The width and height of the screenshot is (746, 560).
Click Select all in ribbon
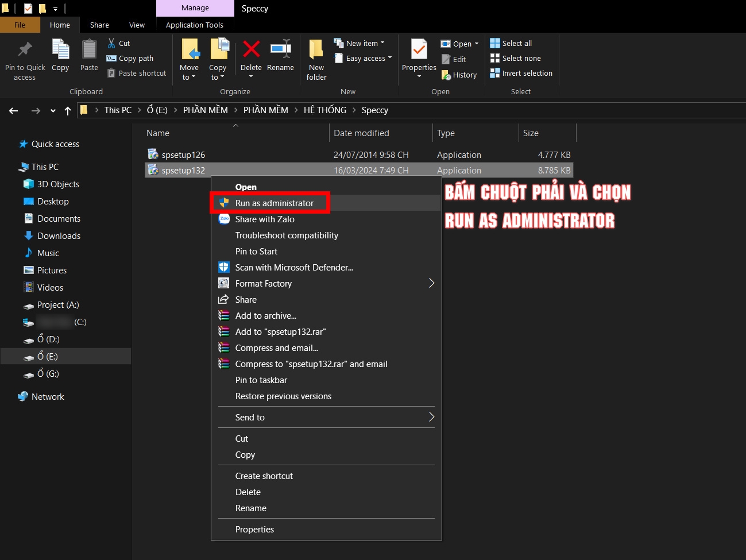(x=511, y=43)
